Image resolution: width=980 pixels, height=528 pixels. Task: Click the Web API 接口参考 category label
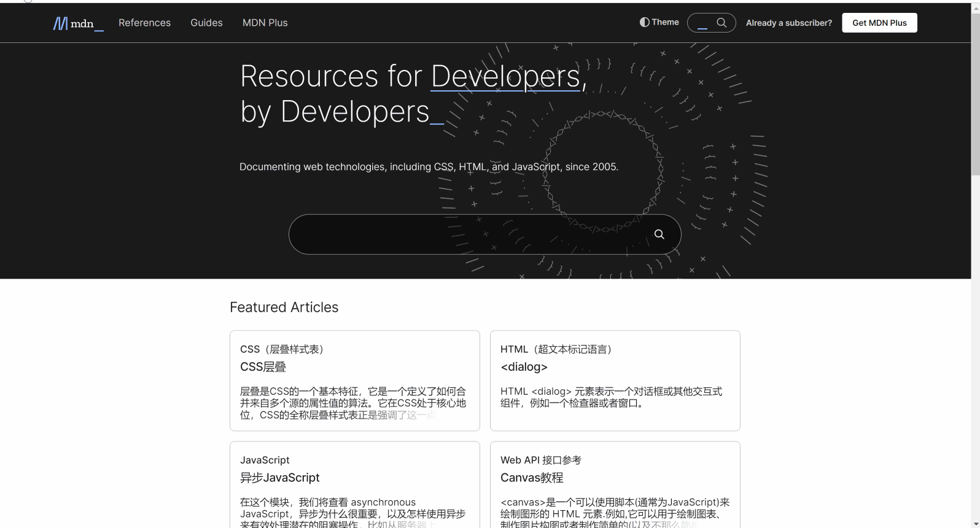pyautogui.click(x=540, y=460)
